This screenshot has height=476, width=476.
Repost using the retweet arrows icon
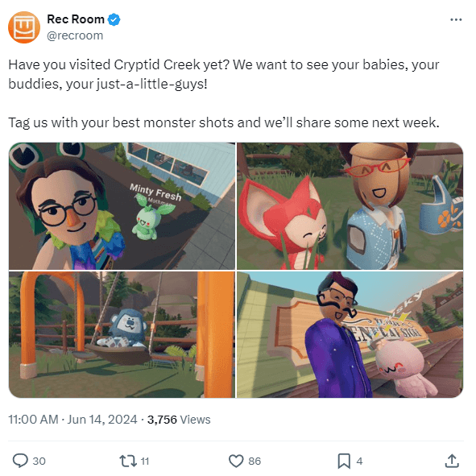(128, 461)
